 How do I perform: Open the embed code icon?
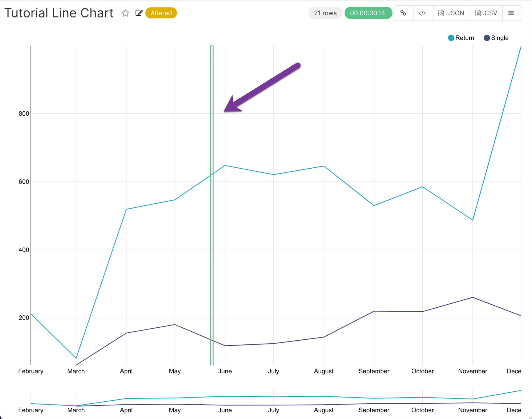pyautogui.click(x=422, y=13)
